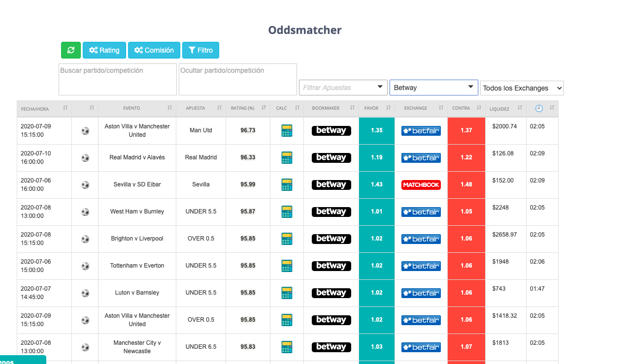
Task: Click soccer ball icon for Brighton v Liverpool
Action: 85,239
